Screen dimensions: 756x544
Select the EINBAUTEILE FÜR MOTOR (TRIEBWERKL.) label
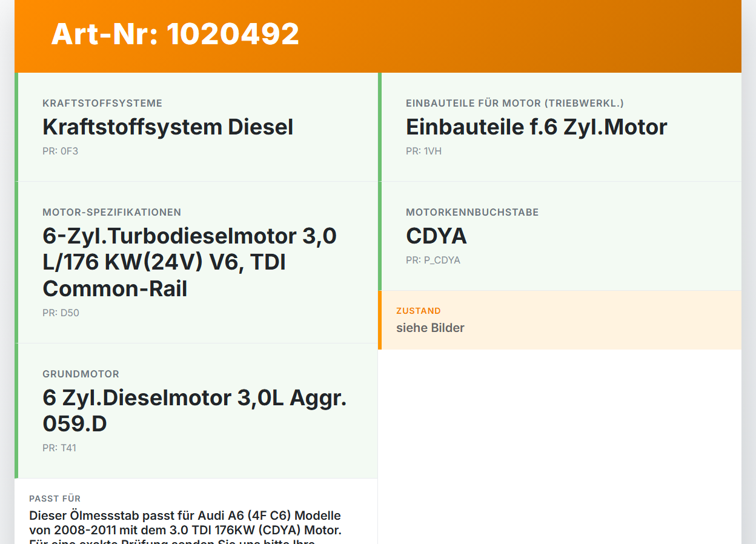coord(515,104)
